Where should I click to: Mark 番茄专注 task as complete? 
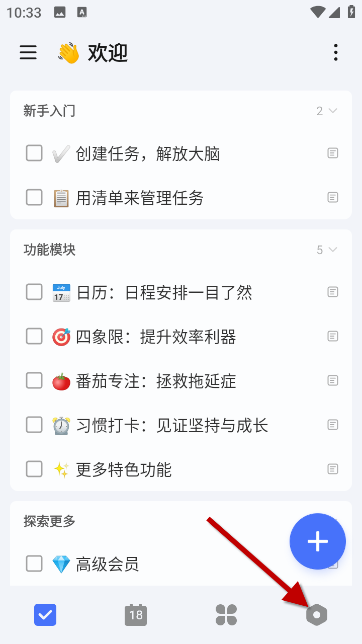coord(34,380)
